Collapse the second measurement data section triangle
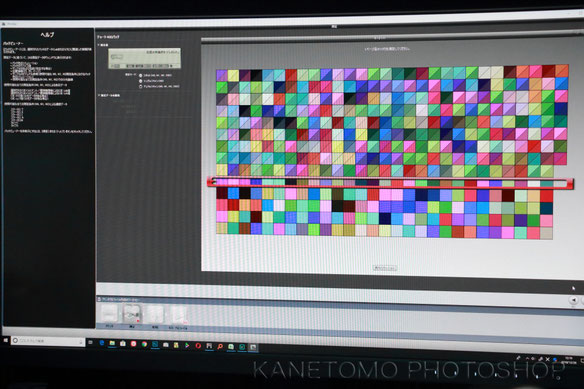 click(x=99, y=95)
